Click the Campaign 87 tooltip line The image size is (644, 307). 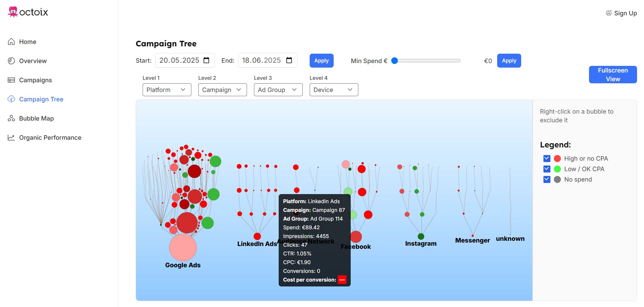coord(314,210)
